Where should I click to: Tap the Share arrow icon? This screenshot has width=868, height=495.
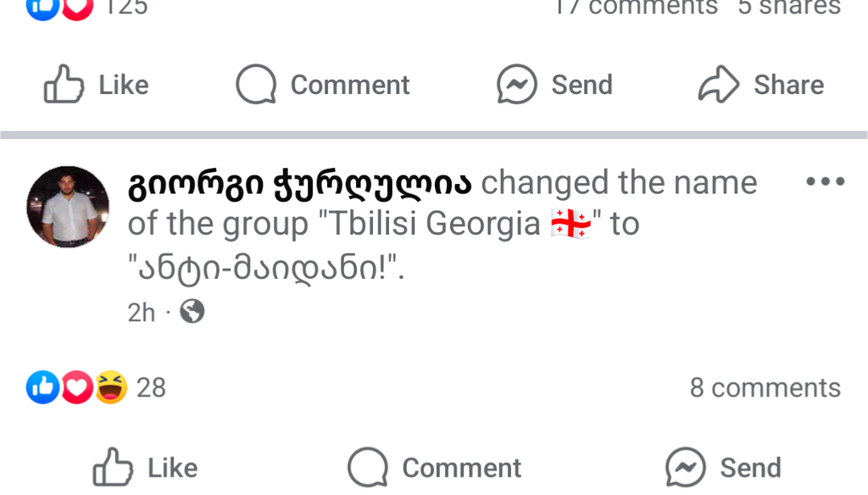[719, 85]
